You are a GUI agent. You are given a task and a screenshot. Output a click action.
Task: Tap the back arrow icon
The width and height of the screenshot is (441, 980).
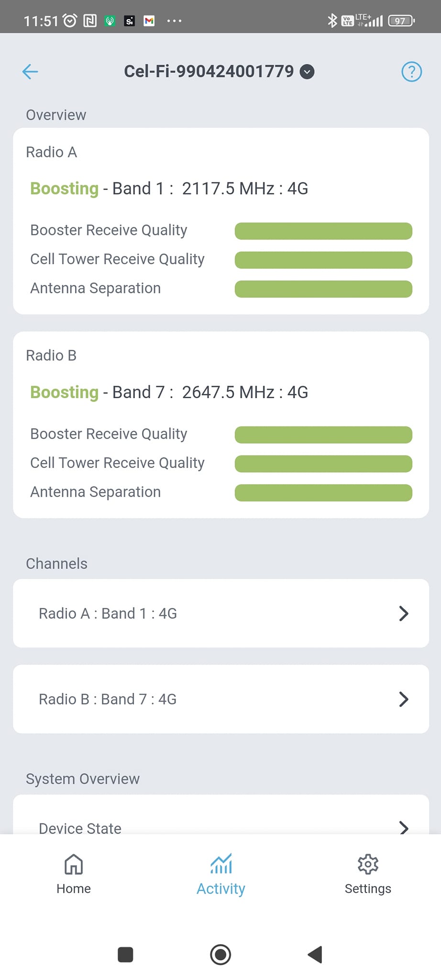point(30,72)
